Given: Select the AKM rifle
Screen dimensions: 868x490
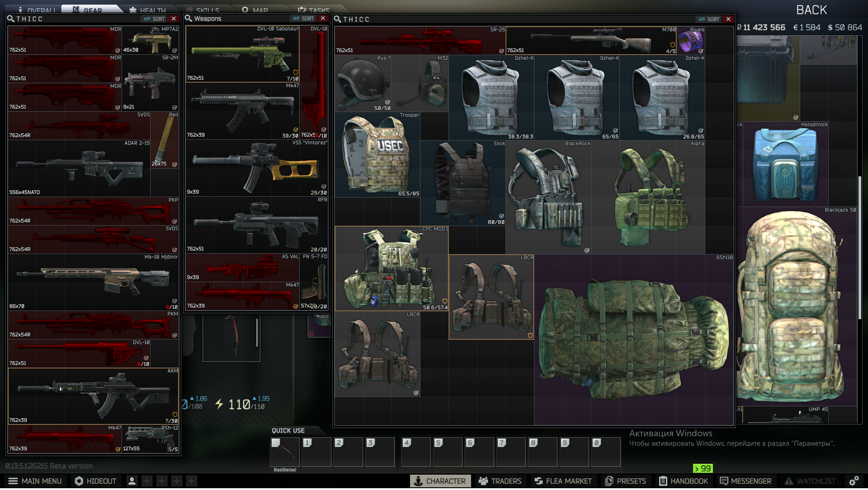Looking at the screenshot, I should (94, 396).
